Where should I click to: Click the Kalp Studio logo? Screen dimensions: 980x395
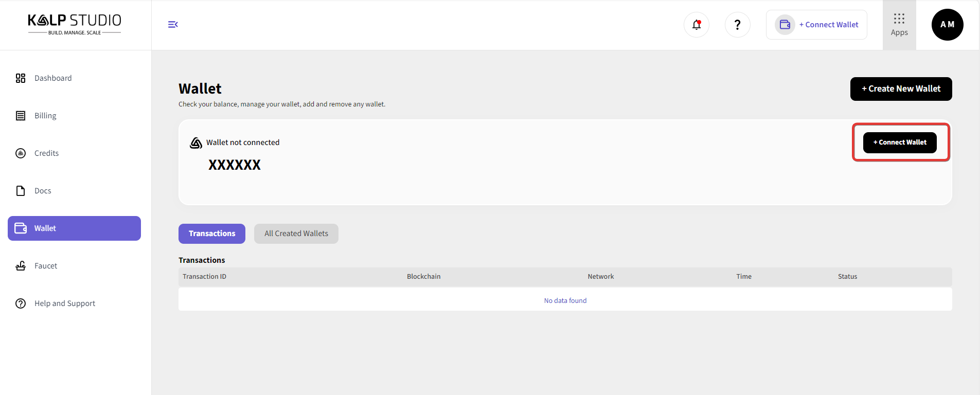coord(75,24)
